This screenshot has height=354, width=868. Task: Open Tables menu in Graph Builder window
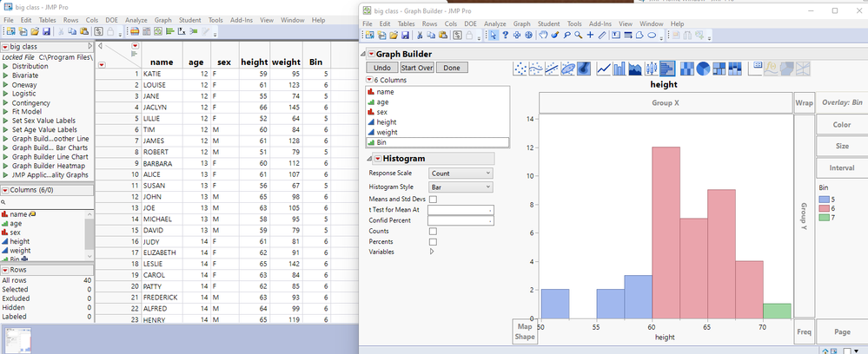[x=406, y=23]
